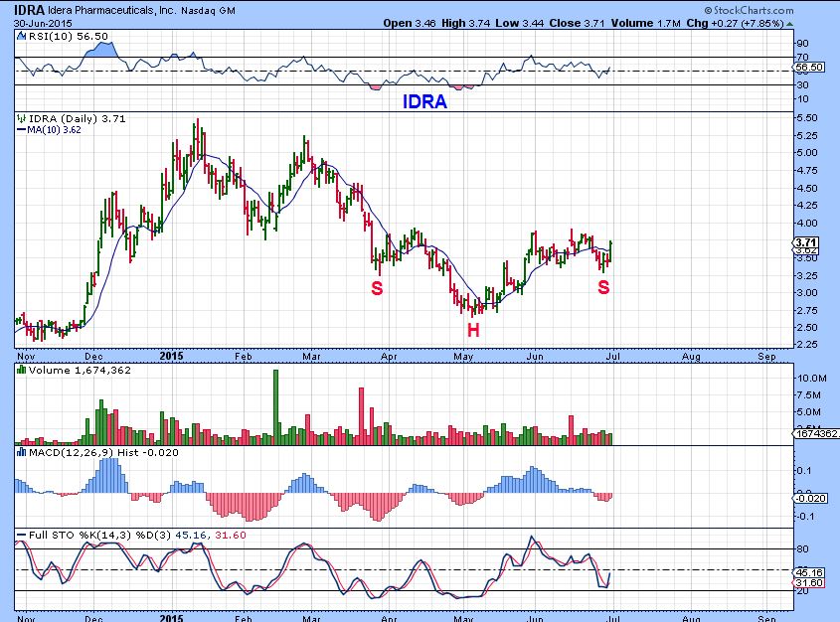Click the Volume 1,674,362 legend text
This screenshot has width=840, height=622.
click(x=80, y=370)
